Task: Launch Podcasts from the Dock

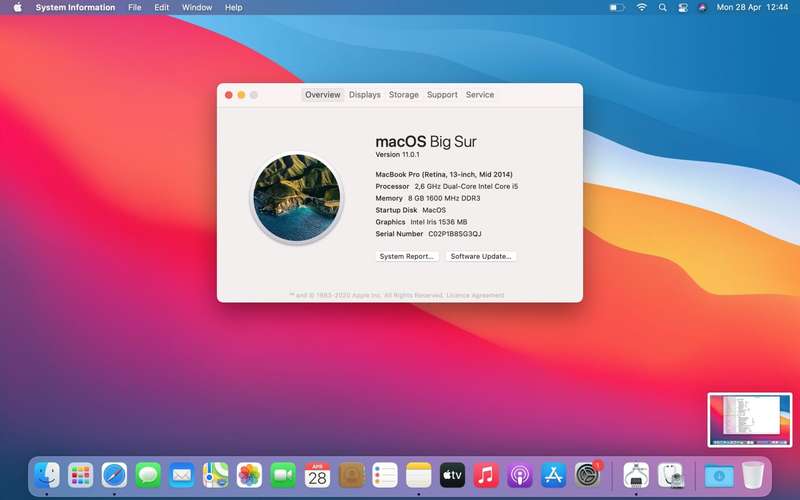Action: tap(520, 476)
